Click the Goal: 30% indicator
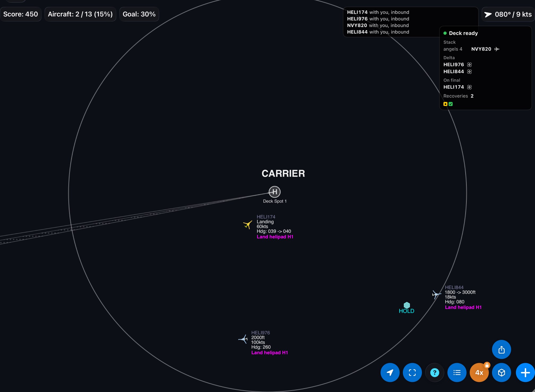This screenshot has width=535, height=392. 139,14
